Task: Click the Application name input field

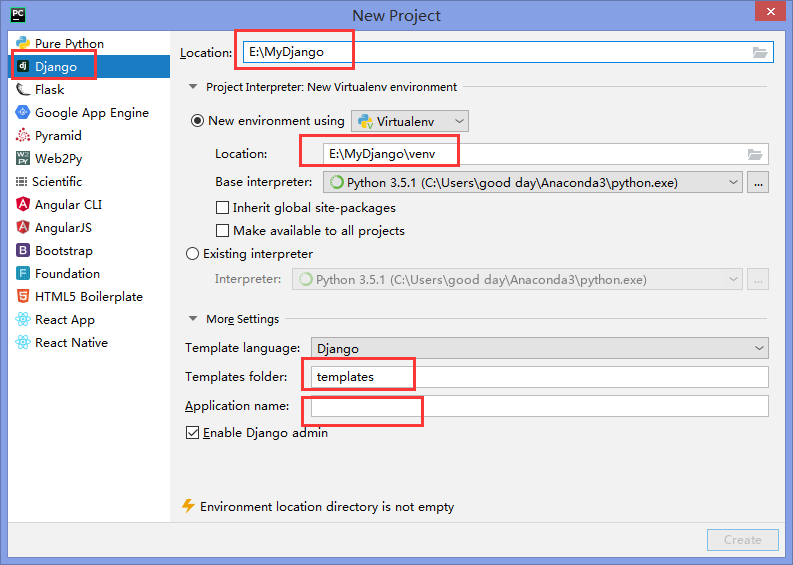Action: (x=540, y=406)
